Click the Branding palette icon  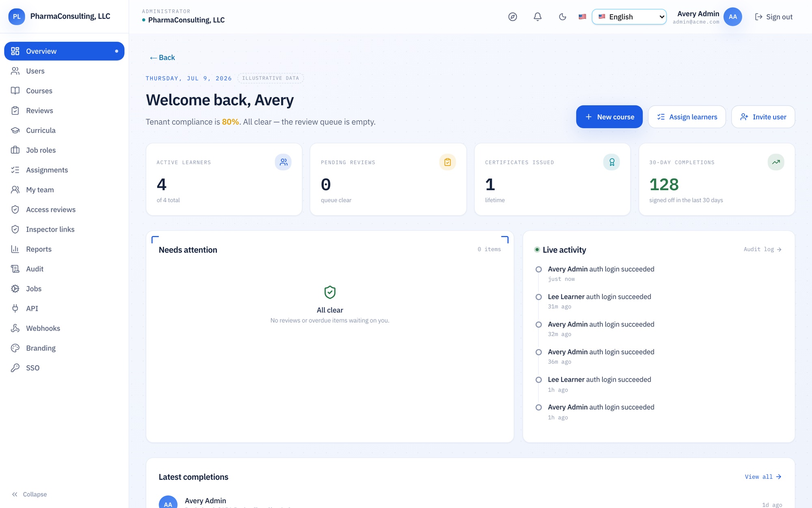pyautogui.click(x=15, y=348)
